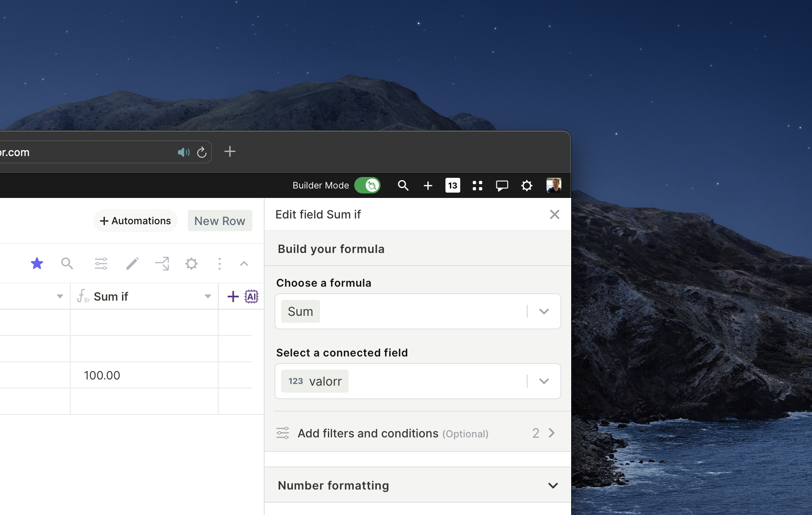Open the view filter sliders icon
Viewport: 812px width, 515px height.
point(101,263)
